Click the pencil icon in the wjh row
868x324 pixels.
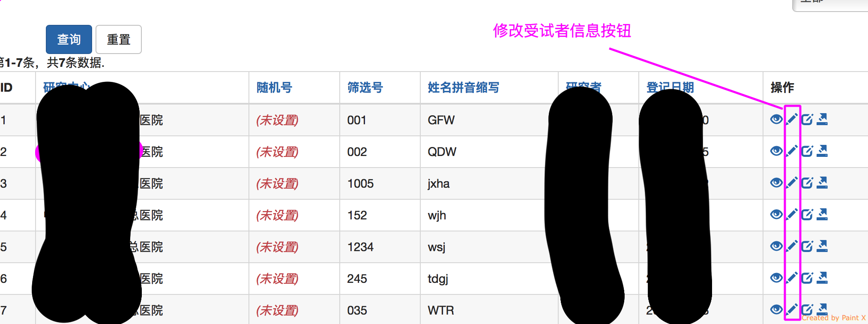(x=792, y=214)
